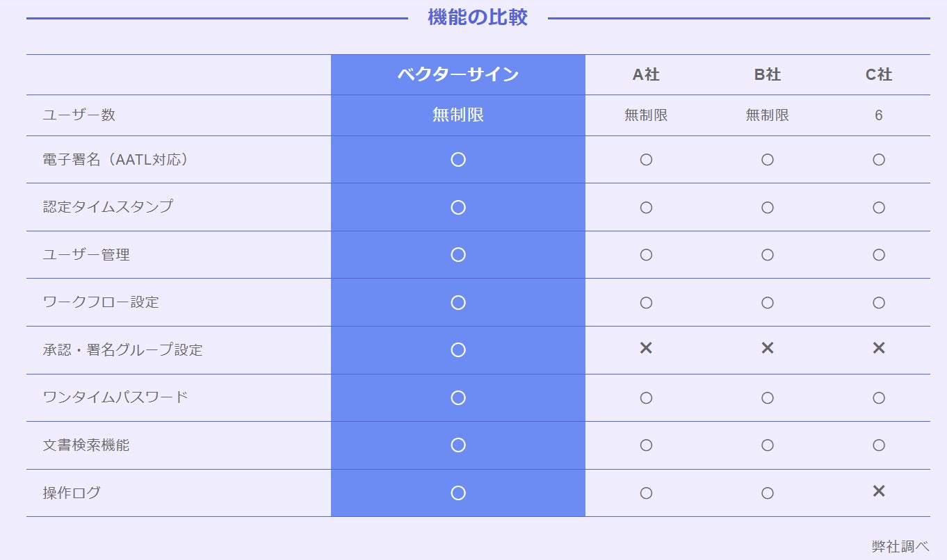This screenshot has height=560, width=947.
Task: Click C社 circle in 文書検索機能 row
Action: [x=879, y=445]
